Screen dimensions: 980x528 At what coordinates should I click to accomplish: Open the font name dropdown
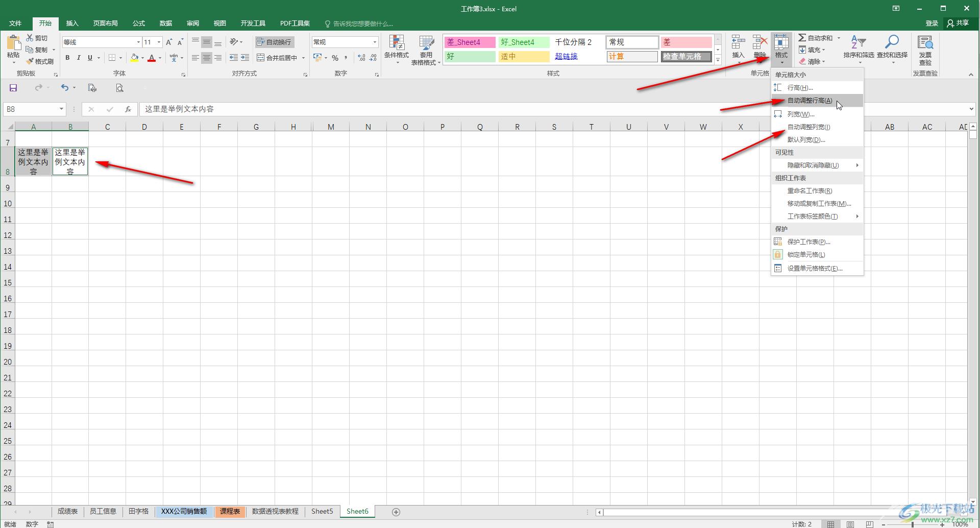[138, 42]
